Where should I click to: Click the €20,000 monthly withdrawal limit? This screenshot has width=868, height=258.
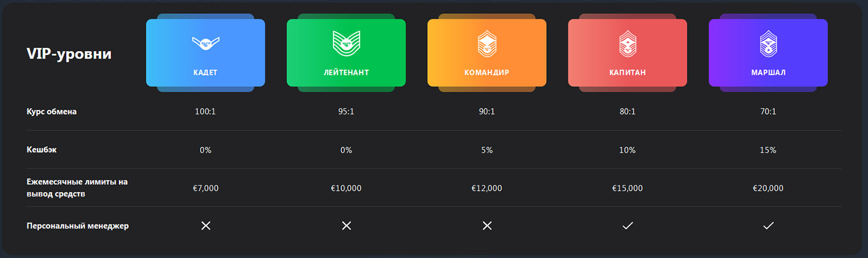coord(768,188)
